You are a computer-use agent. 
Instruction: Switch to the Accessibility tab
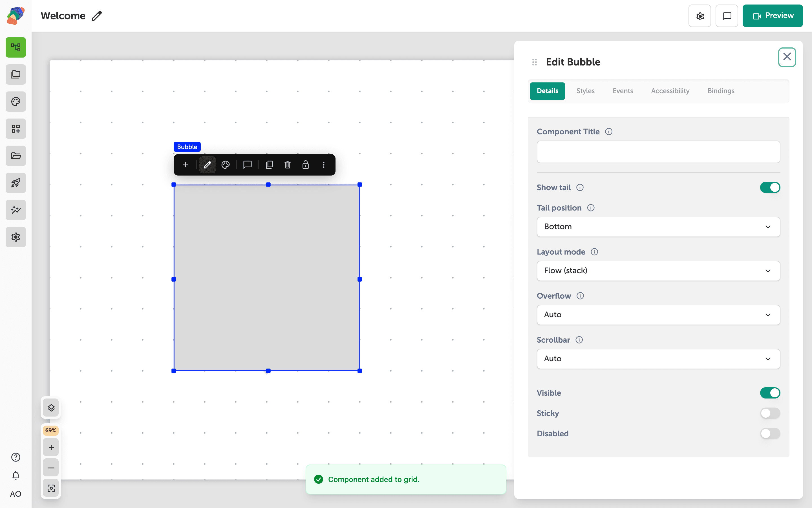(x=670, y=91)
